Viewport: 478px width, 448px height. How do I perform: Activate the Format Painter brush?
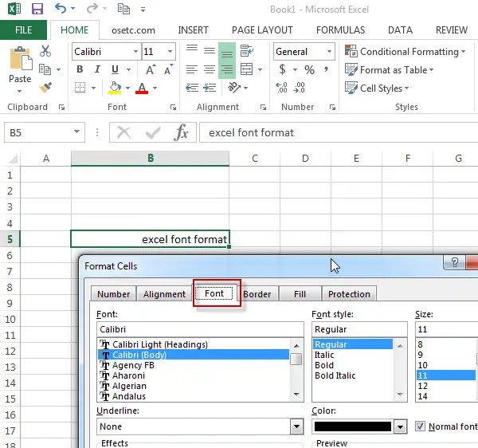coord(45,88)
